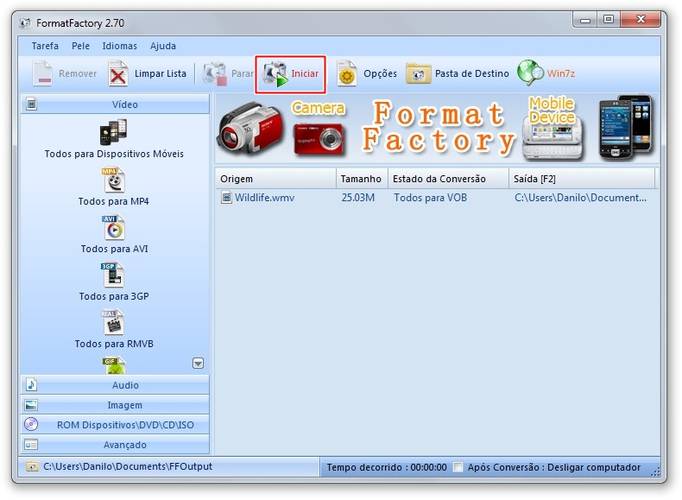Enable Após Conversão: Desligar computador checkbox
The width and height of the screenshot is (682, 500).
pyautogui.click(x=458, y=467)
